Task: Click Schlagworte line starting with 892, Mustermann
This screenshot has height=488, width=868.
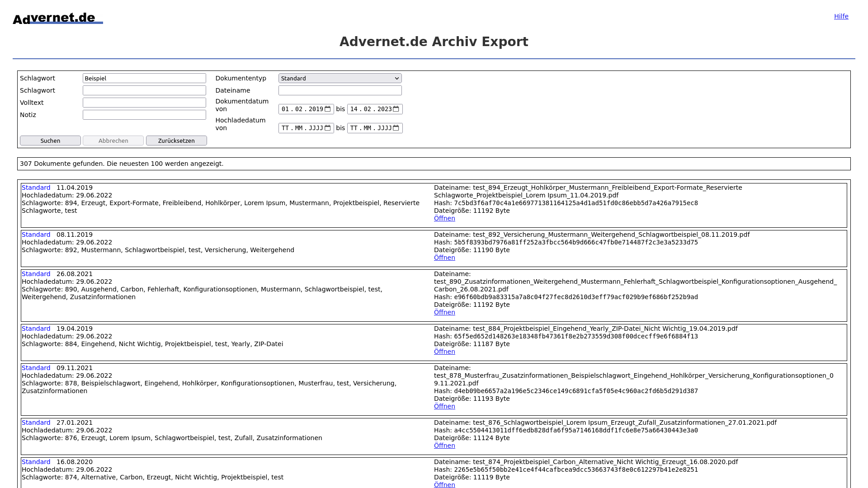Action: [x=158, y=250]
